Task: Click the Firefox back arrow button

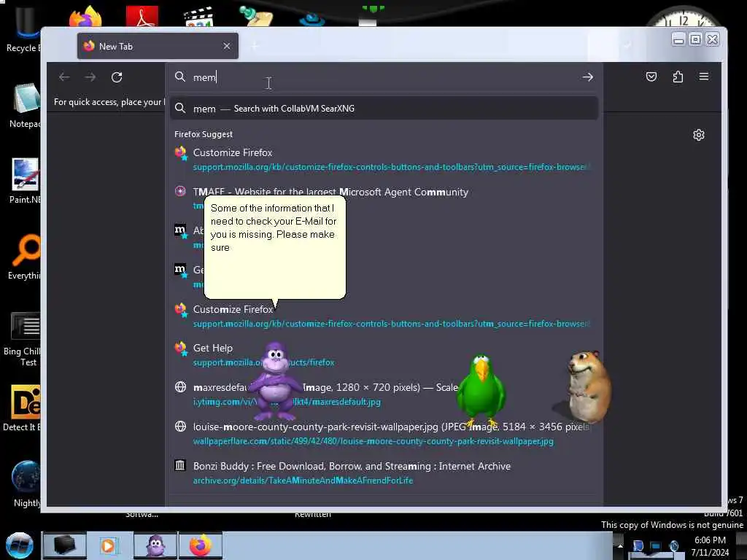Action: [64, 77]
